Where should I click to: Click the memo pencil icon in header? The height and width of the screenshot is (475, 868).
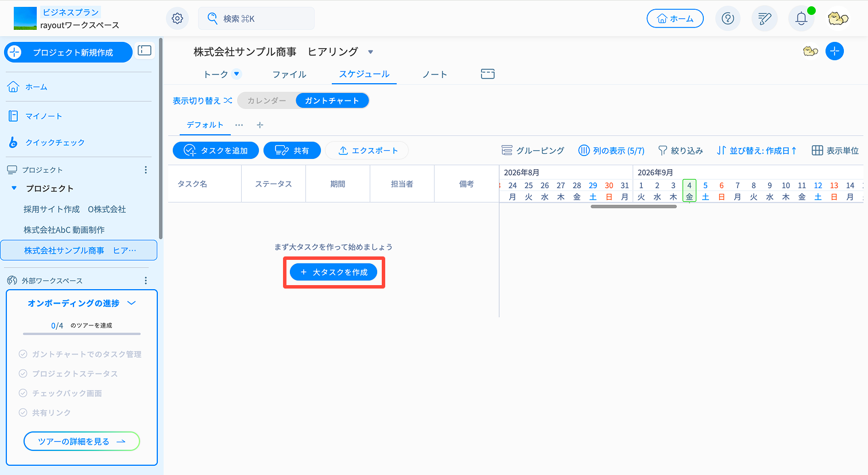tap(765, 18)
